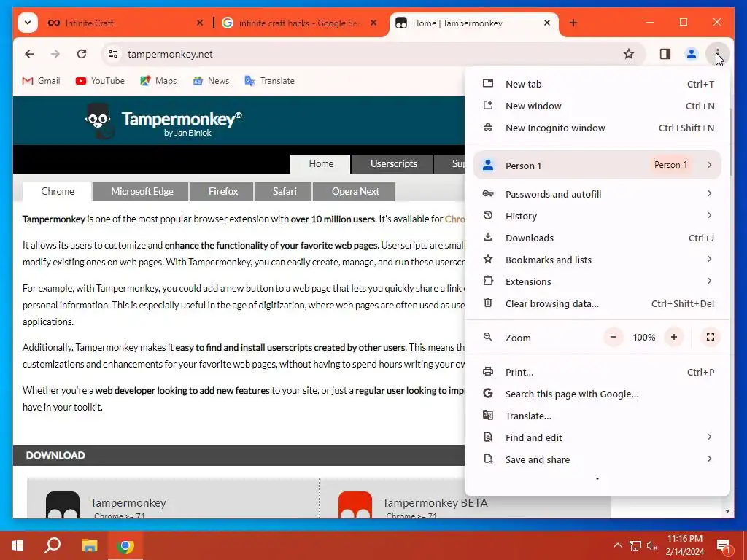The width and height of the screenshot is (747, 560).
Task: Show hidden system tray icons
Action: [x=617, y=545]
